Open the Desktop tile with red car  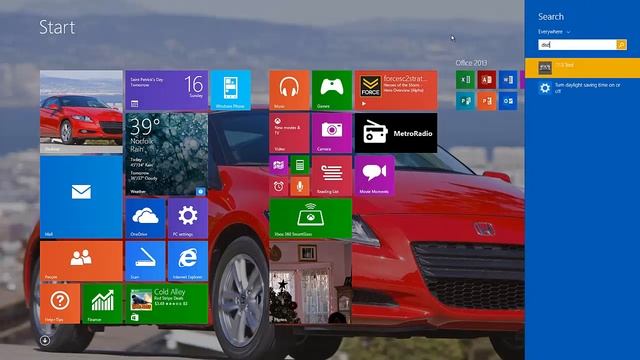coord(81,111)
